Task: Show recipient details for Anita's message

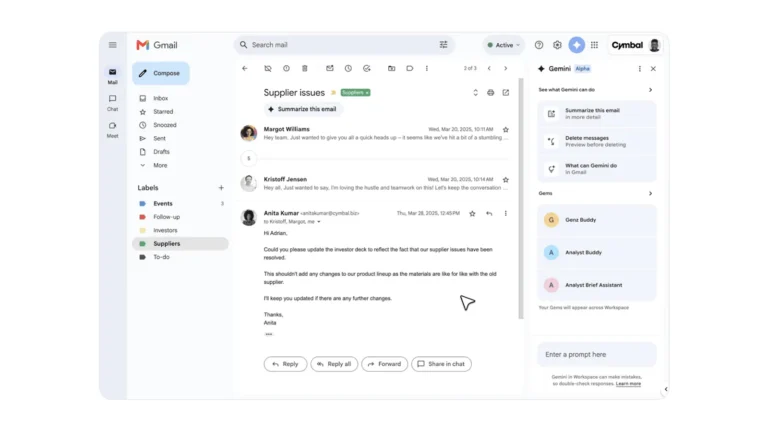Action: [319, 222]
